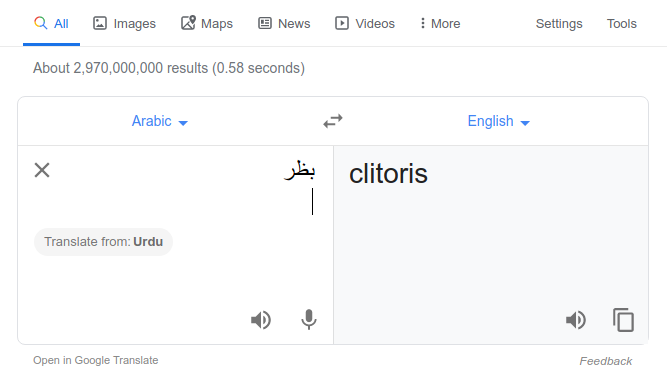Swap the source and target languages
The width and height of the screenshot is (667, 379).
(333, 121)
